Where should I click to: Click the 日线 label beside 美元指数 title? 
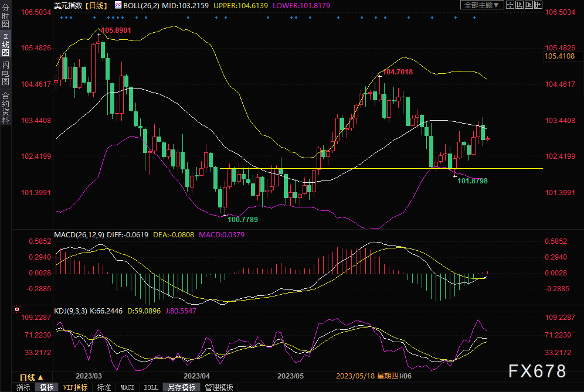coord(96,5)
